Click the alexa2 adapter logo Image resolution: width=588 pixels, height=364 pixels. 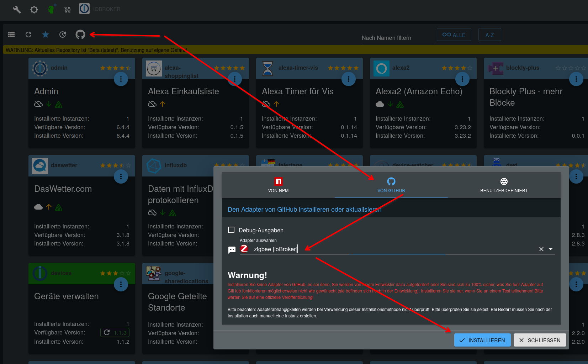(382, 68)
